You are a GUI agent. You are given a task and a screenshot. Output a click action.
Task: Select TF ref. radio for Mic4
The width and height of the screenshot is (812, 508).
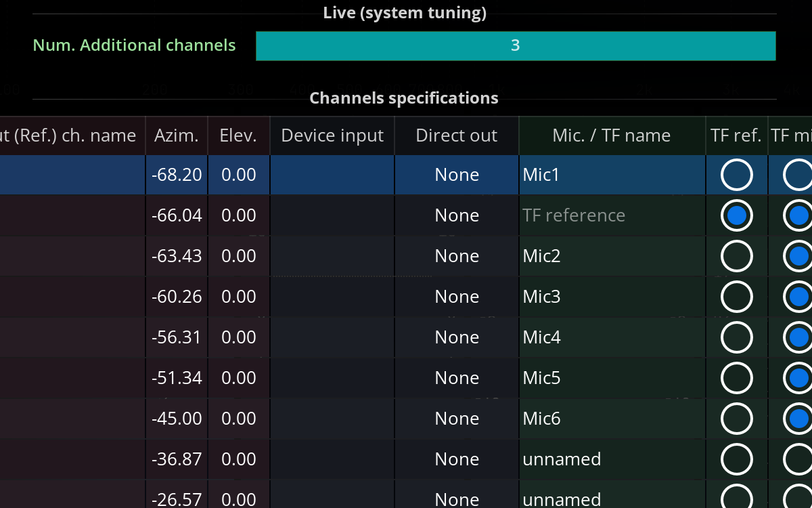(737, 337)
